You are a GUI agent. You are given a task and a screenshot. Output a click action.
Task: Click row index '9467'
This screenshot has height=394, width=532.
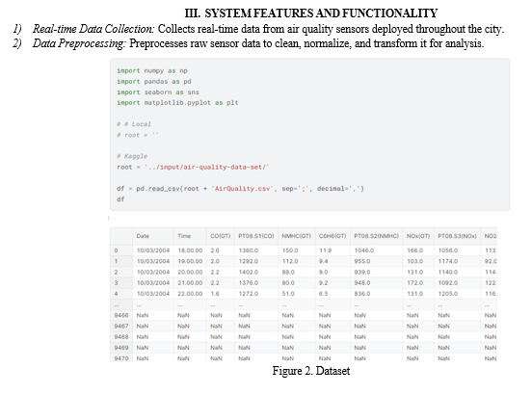tap(121, 327)
